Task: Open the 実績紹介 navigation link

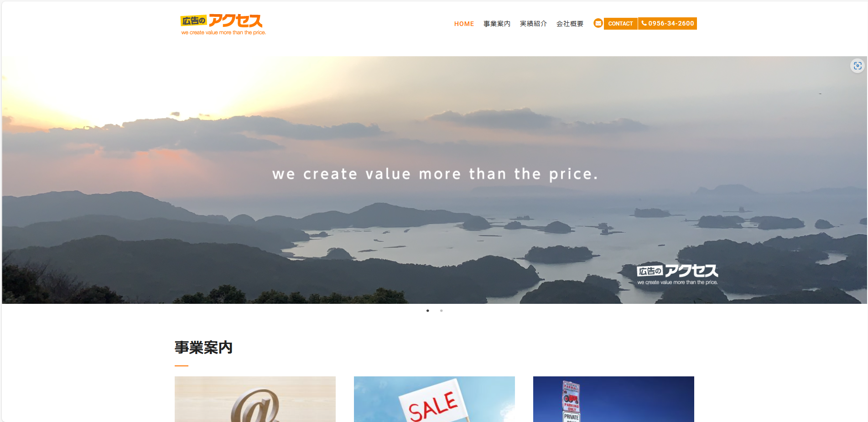Action: point(533,24)
